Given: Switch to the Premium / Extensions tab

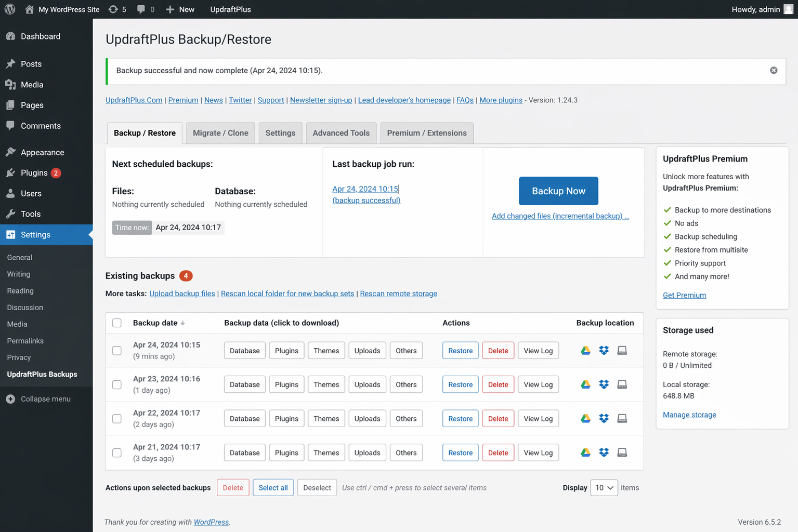Looking at the screenshot, I should pyautogui.click(x=427, y=133).
